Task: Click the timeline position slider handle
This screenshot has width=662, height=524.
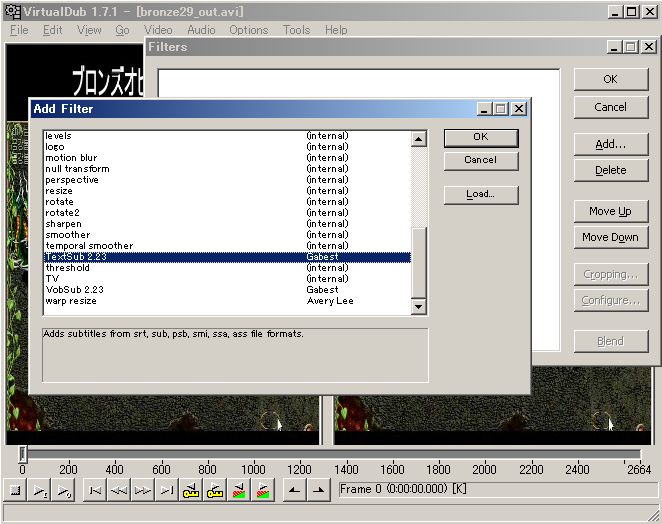Action: click(x=22, y=454)
